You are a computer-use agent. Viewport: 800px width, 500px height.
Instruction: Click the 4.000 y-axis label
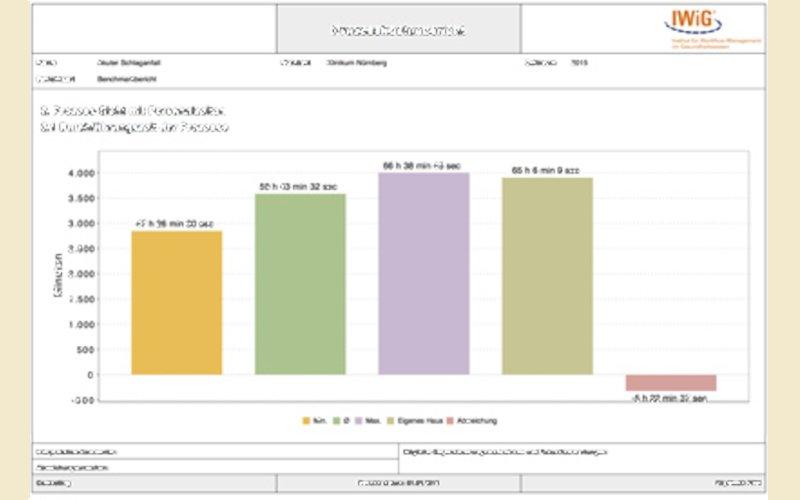click(x=82, y=173)
